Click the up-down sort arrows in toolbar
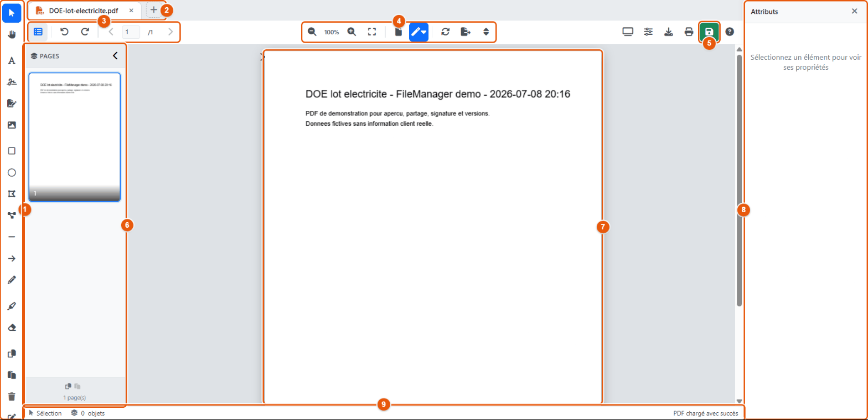 click(486, 32)
